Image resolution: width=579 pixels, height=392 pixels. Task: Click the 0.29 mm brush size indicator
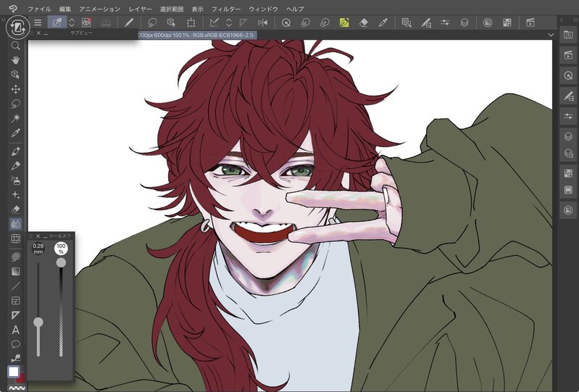tap(38, 249)
